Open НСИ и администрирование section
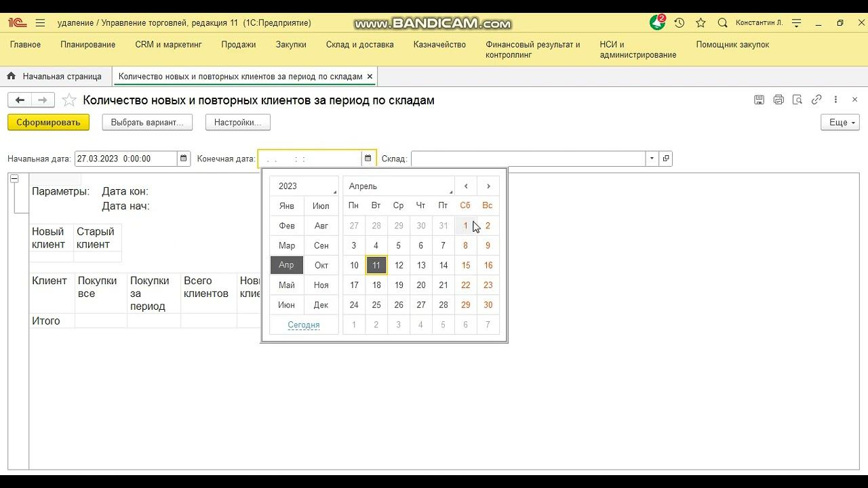The width and height of the screenshot is (868, 488). pos(638,49)
